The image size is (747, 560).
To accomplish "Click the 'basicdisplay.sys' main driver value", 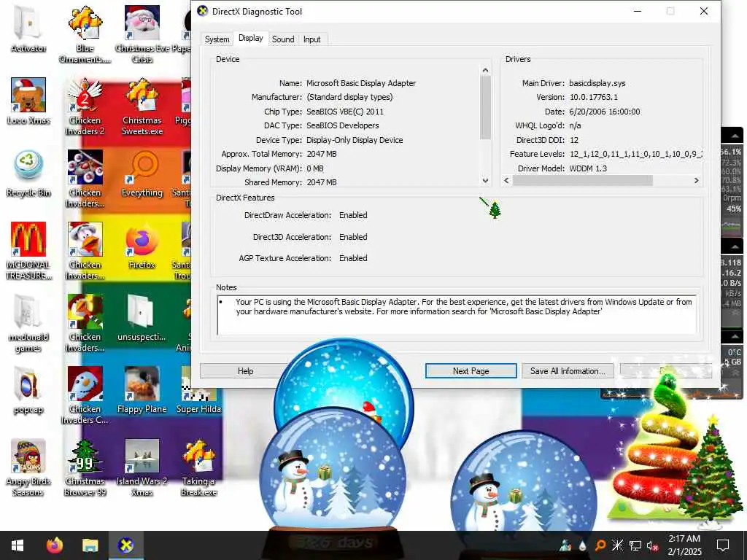I will point(597,83).
